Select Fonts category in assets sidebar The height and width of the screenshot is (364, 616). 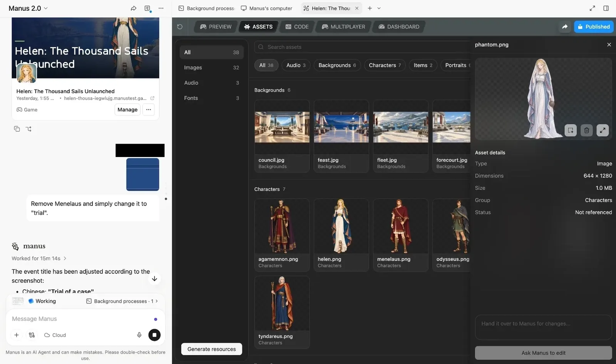(211, 98)
